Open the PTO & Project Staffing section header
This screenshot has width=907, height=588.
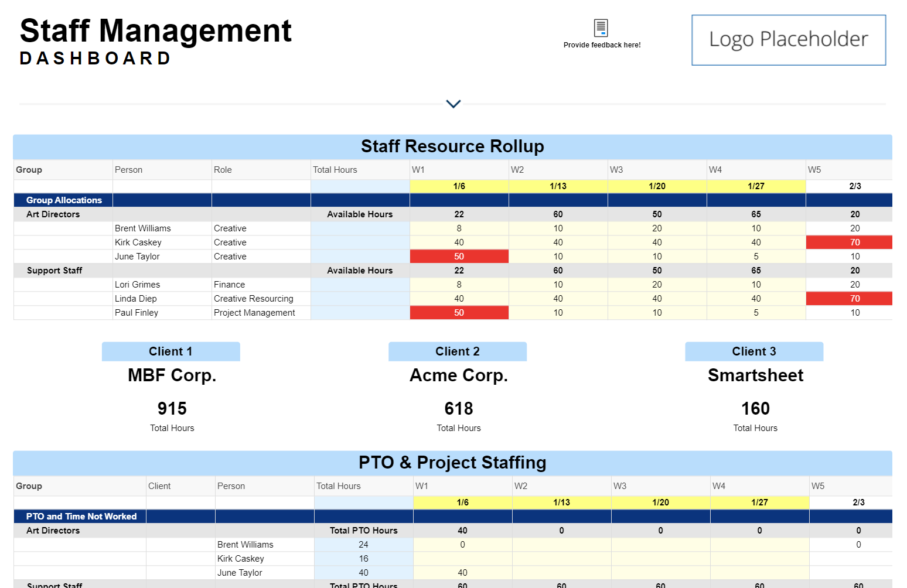tap(452, 462)
